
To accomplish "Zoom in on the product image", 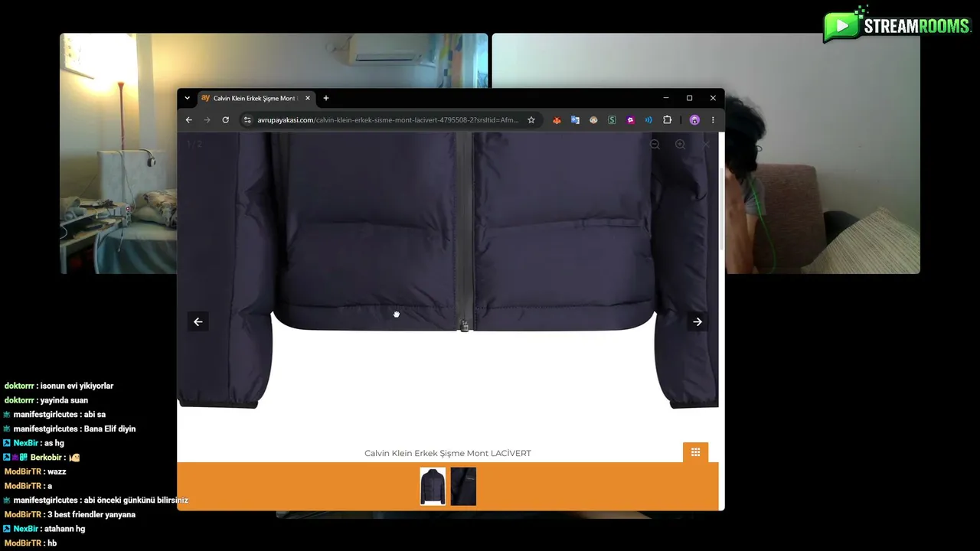I will coord(680,145).
